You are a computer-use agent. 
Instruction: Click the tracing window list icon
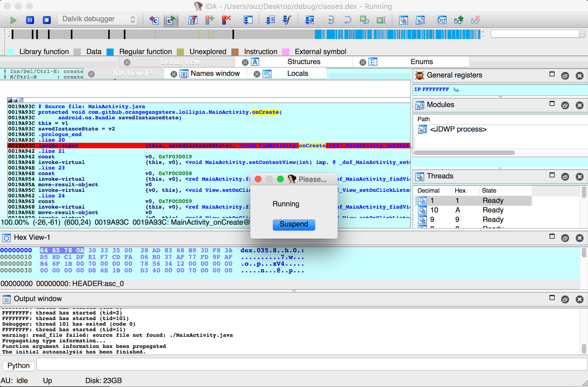click(270, 20)
